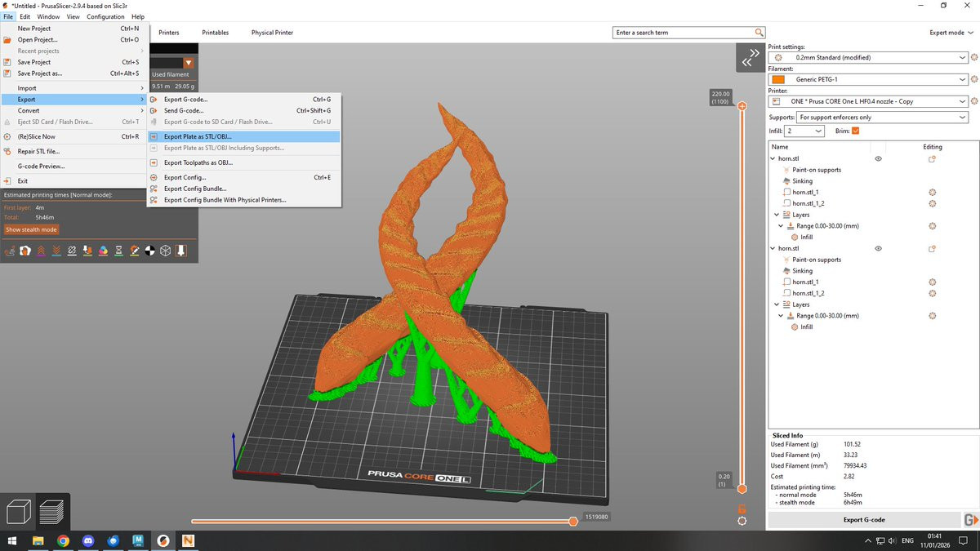Click the send G-code icon beside Export G-code
This screenshot has width=980, height=551.
[971, 520]
